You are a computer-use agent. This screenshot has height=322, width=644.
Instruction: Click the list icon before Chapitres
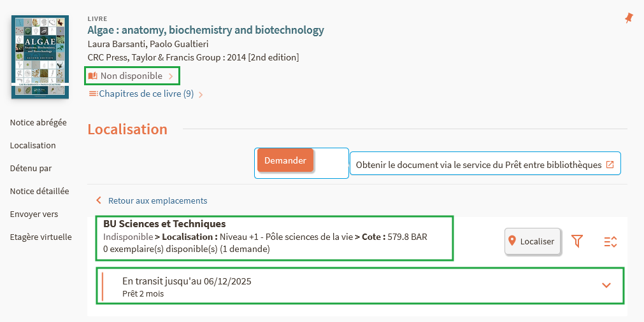tap(93, 94)
